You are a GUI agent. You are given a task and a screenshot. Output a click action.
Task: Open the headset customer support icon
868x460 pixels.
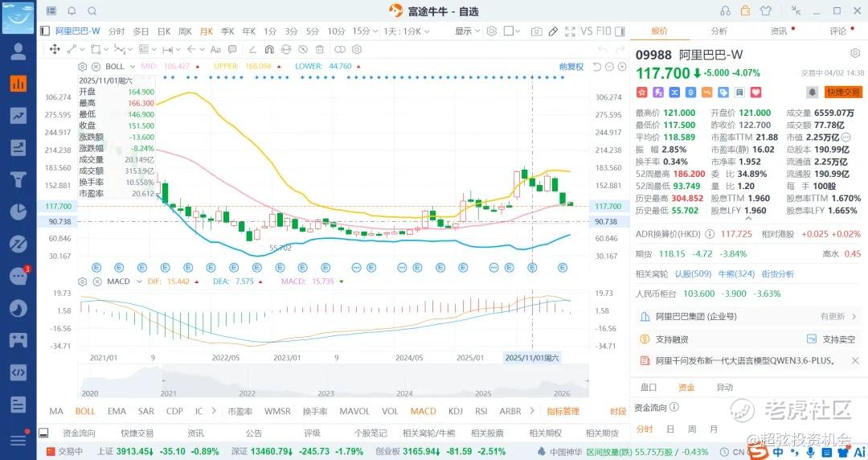click(x=725, y=11)
